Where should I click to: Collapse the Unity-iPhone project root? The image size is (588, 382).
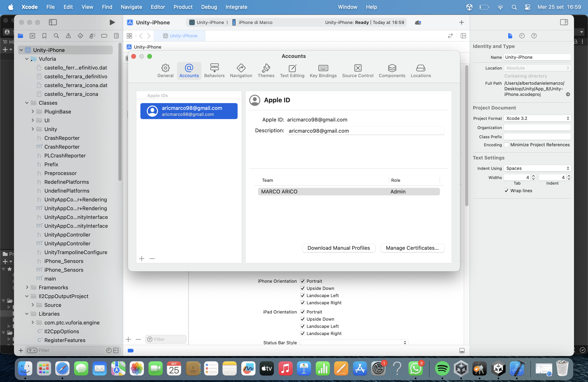pos(21,50)
